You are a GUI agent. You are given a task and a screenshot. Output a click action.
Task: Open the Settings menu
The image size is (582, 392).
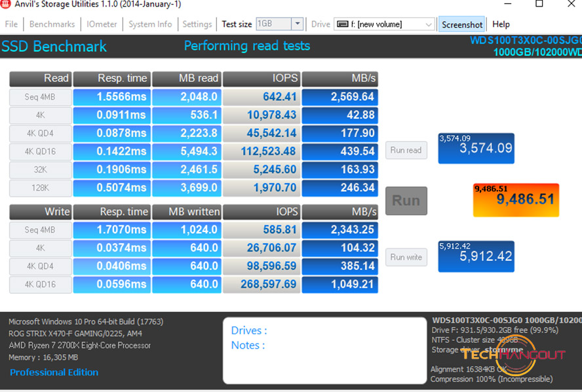[x=197, y=24]
